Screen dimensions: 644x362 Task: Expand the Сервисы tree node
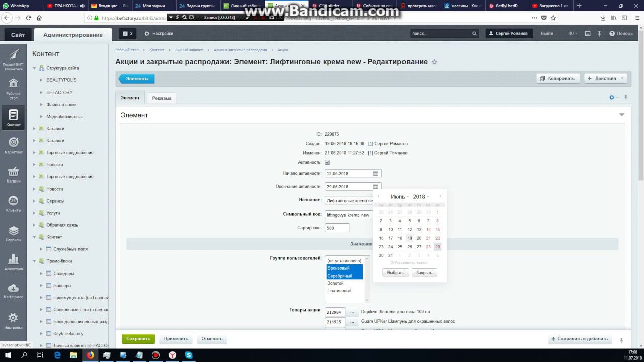[35, 201]
